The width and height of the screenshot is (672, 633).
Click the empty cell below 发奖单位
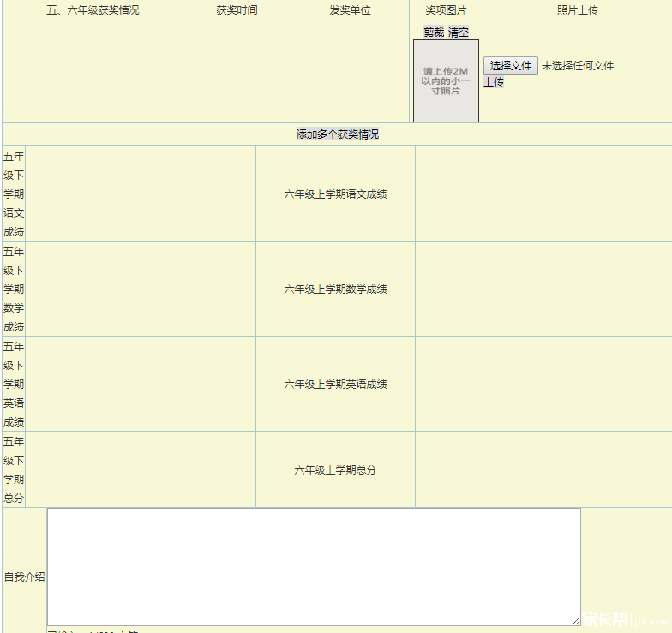(x=350, y=72)
